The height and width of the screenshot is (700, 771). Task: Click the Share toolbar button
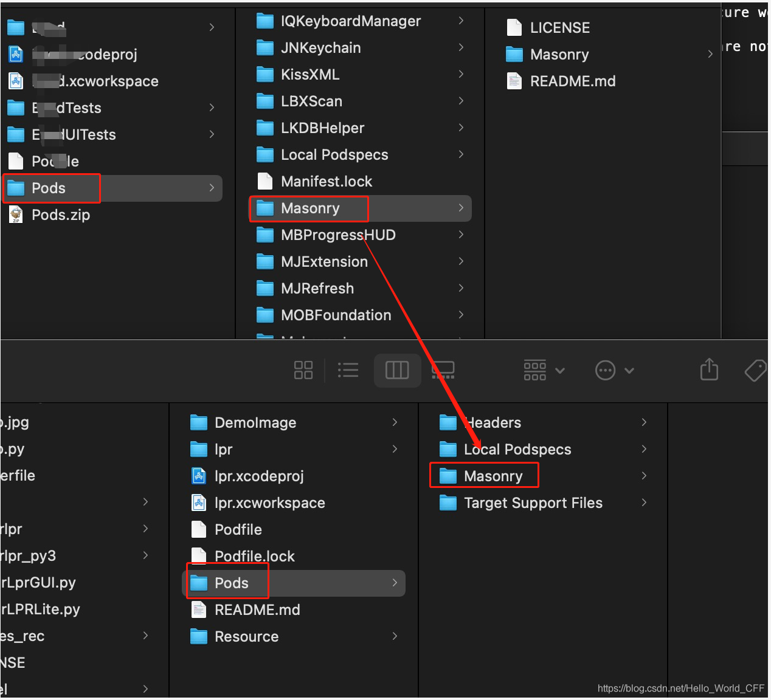[709, 369]
